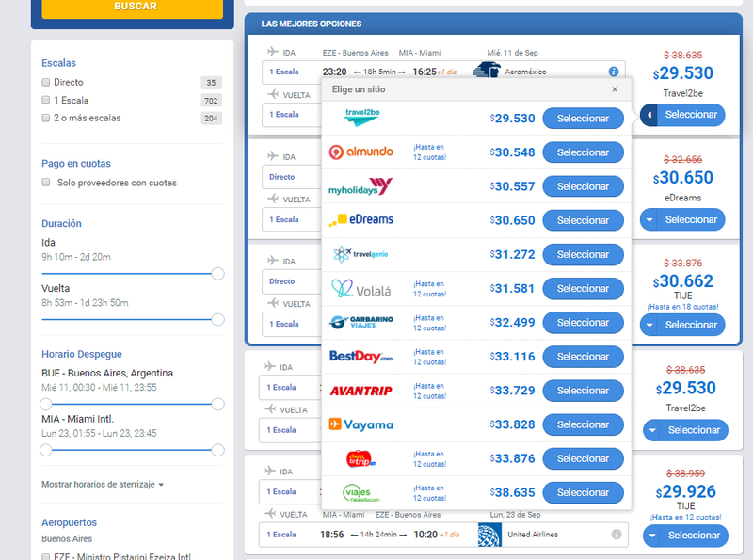Image resolution: width=753 pixels, height=560 pixels.
Task: Select myholidays offer at $30.557
Action: click(583, 186)
